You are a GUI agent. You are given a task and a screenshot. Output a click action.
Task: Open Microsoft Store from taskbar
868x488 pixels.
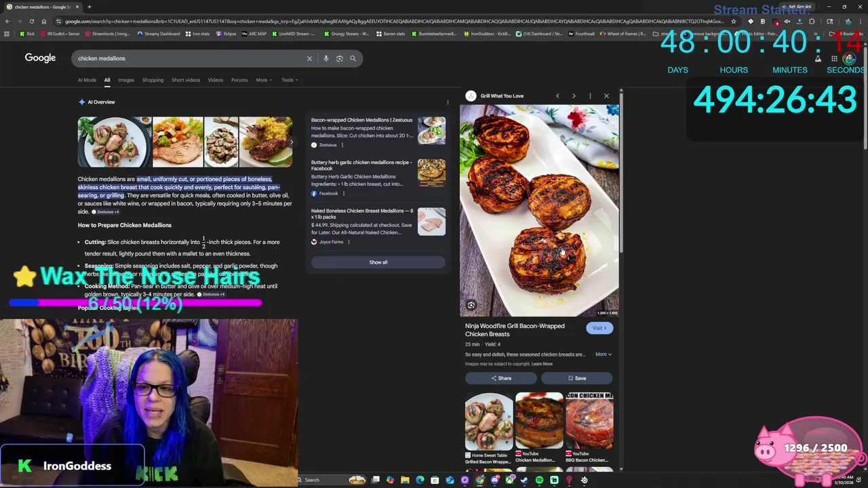(435, 480)
